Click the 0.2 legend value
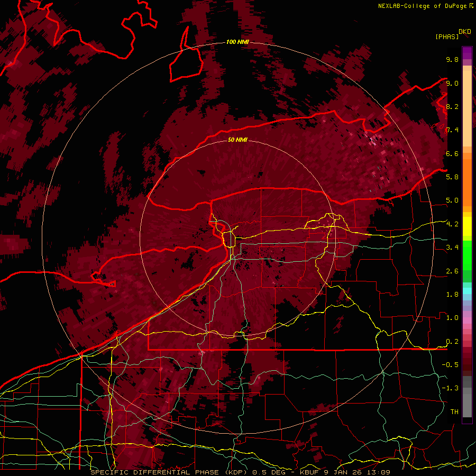This screenshot has width=476, height=476. click(452, 341)
